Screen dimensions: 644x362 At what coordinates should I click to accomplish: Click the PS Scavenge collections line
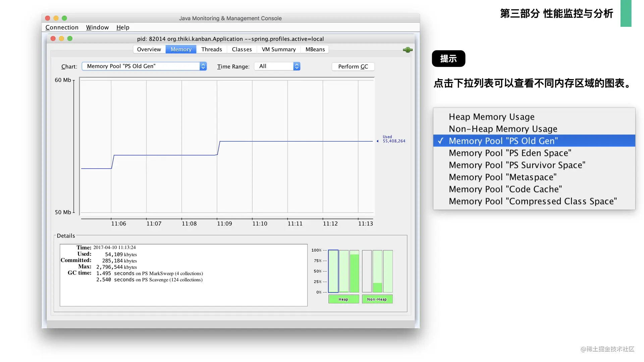[x=149, y=280]
